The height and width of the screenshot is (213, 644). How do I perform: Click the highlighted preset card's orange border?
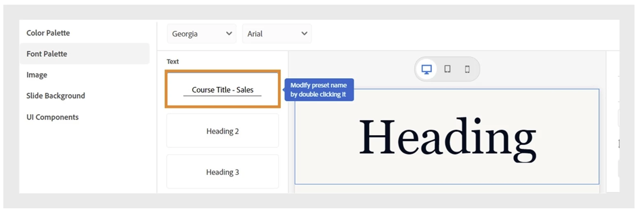point(223,71)
